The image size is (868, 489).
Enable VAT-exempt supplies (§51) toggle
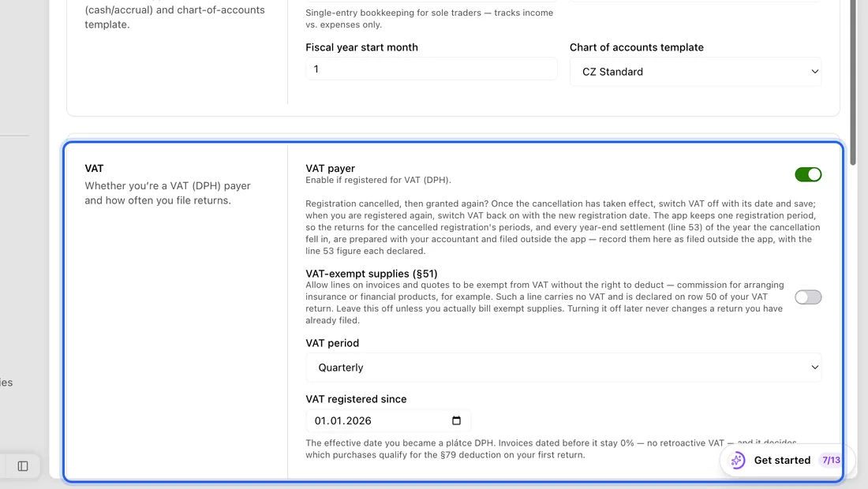(x=808, y=297)
